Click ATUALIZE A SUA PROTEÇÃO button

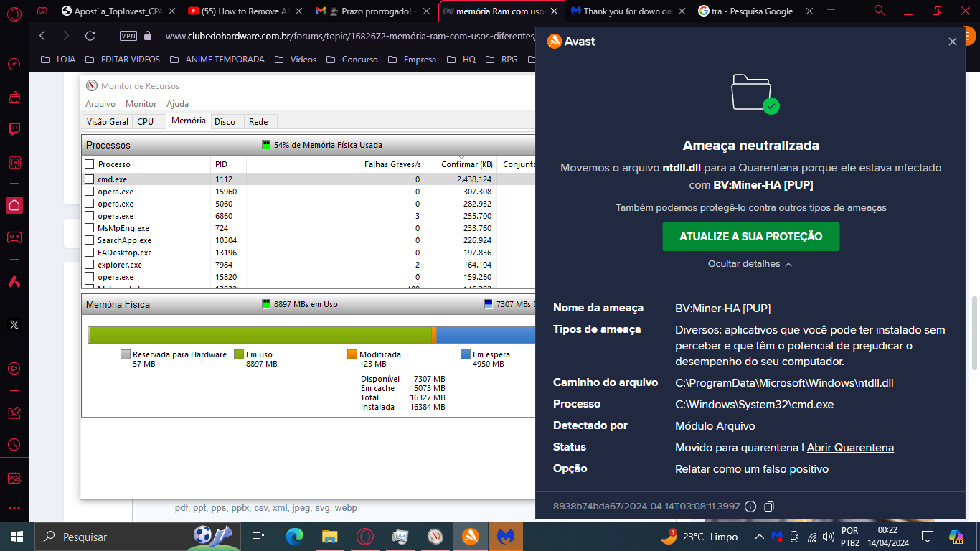coord(751,237)
